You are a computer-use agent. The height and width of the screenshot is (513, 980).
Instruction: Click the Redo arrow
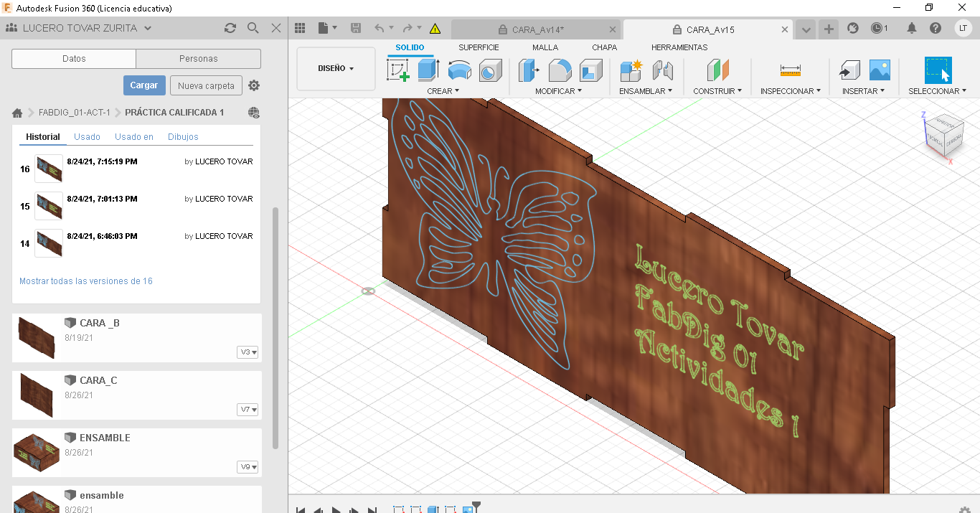click(407, 28)
